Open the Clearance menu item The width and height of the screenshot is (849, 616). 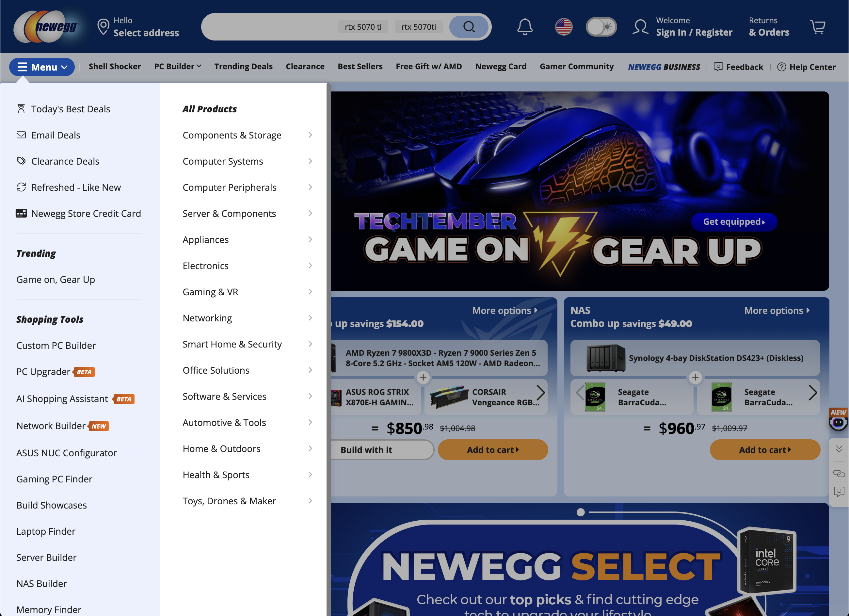click(305, 67)
